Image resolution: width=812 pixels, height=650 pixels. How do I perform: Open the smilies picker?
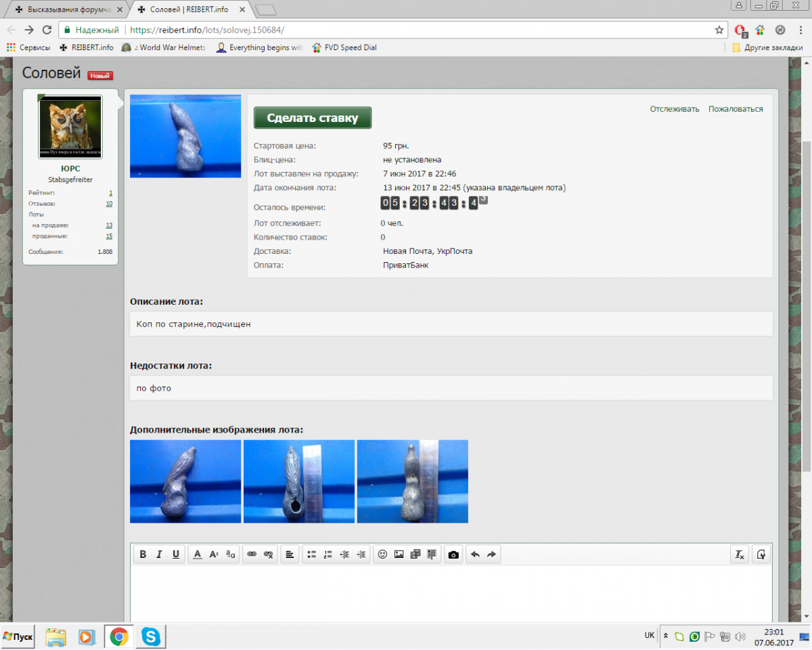tap(382, 555)
